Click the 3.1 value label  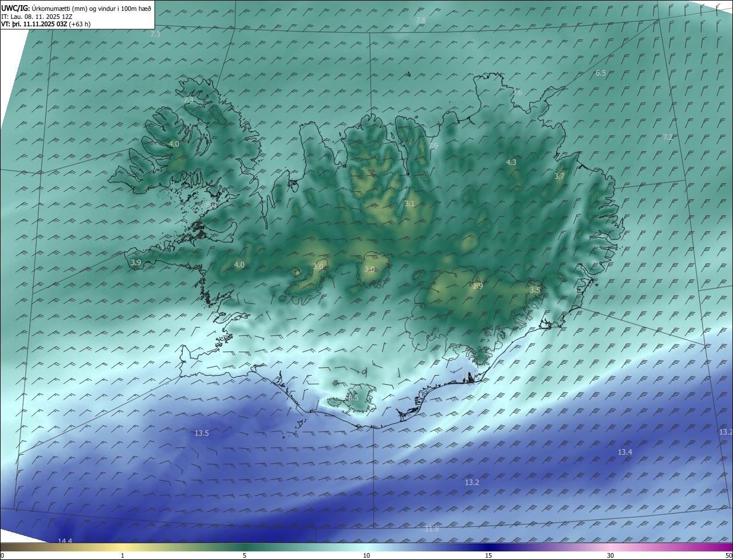coord(409,204)
